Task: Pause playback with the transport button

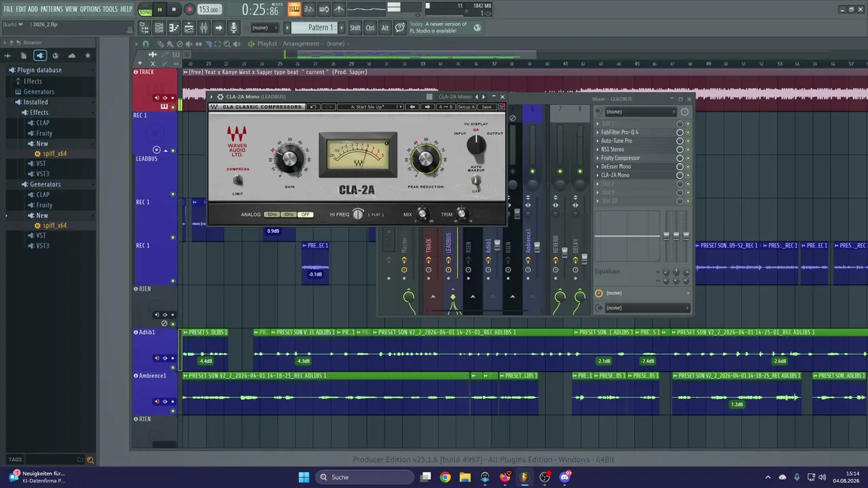Action: tap(160, 10)
